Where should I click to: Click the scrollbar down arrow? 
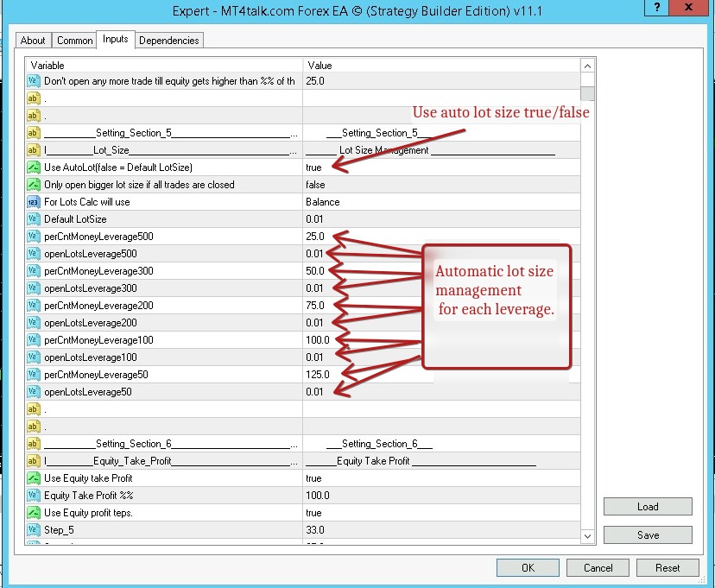pyautogui.click(x=588, y=536)
